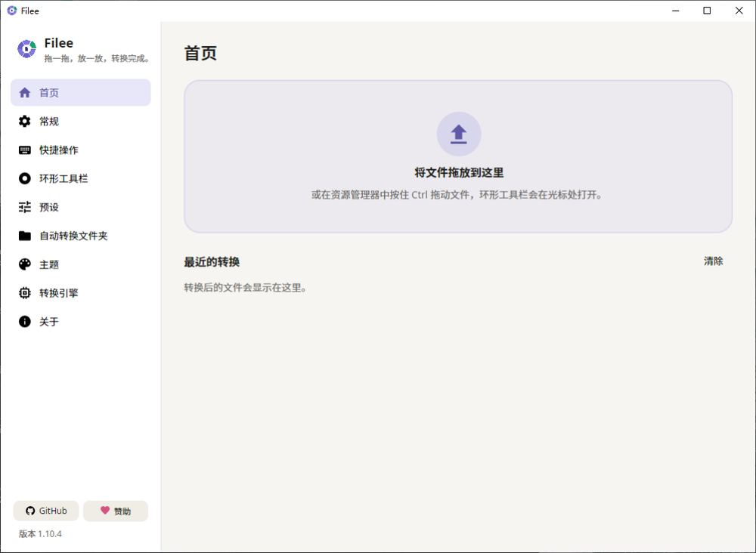Open the 预设 page

[x=81, y=207]
